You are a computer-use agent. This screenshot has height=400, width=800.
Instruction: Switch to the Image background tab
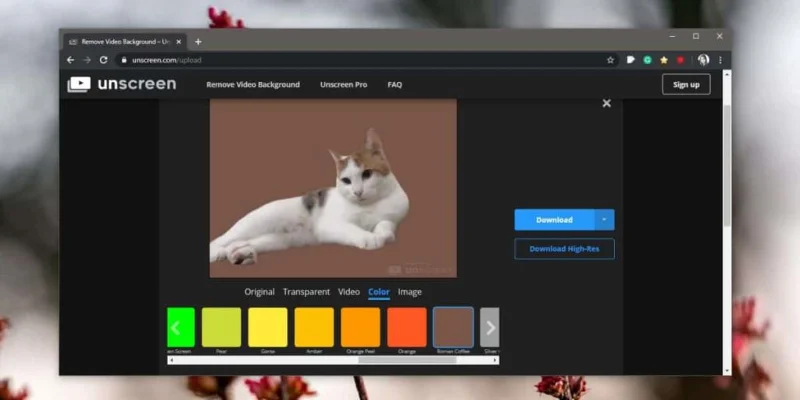coord(410,292)
